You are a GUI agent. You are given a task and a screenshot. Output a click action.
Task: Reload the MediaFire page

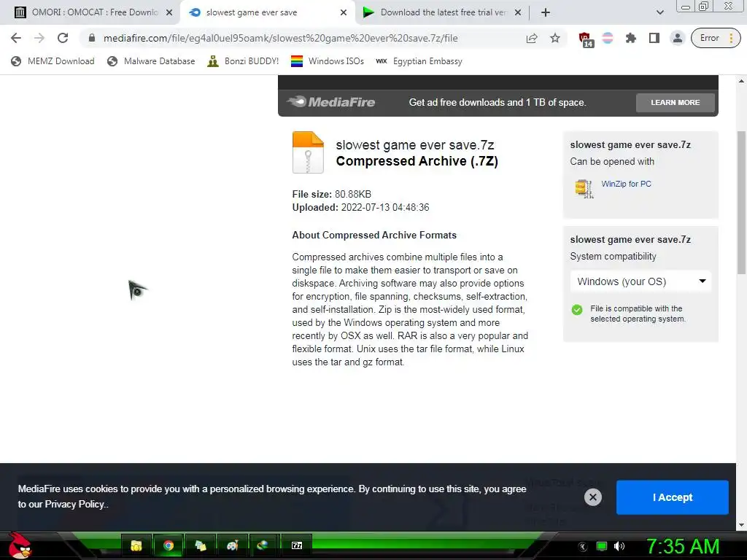(63, 38)
